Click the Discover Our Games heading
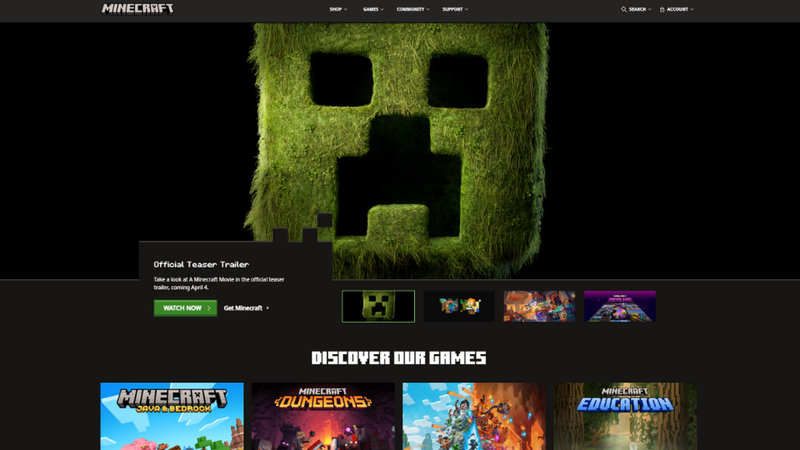The image size is (800, 450). click(x=399, y=358)
